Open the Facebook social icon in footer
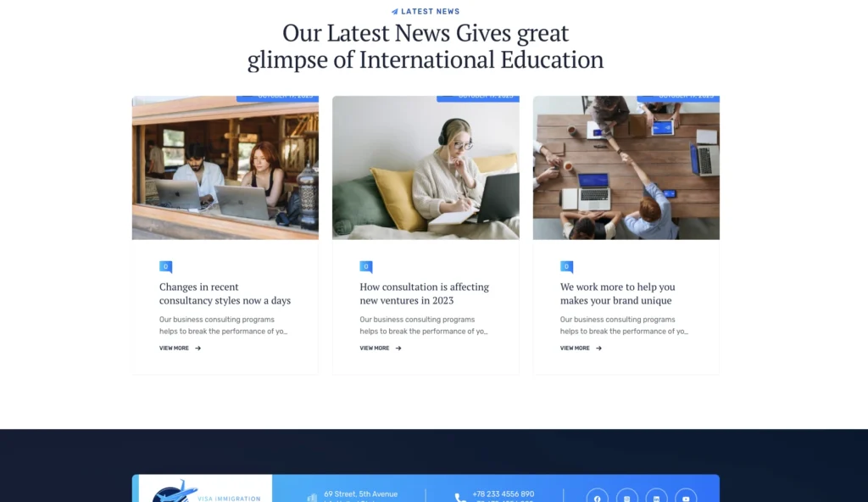Screen dimensions: 868x502 597,497
